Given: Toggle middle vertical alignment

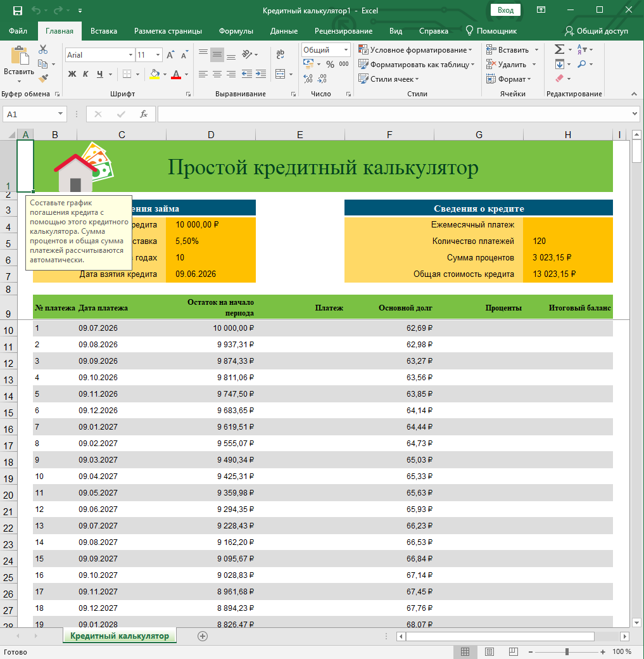Looking at the screenshot, I should tap(217, 54).
